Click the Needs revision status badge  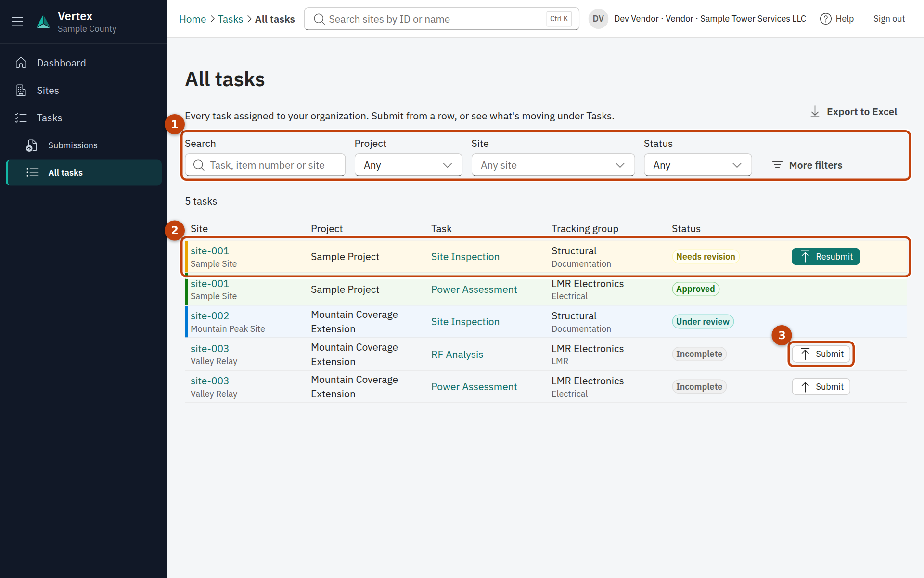tap(705, 257)
